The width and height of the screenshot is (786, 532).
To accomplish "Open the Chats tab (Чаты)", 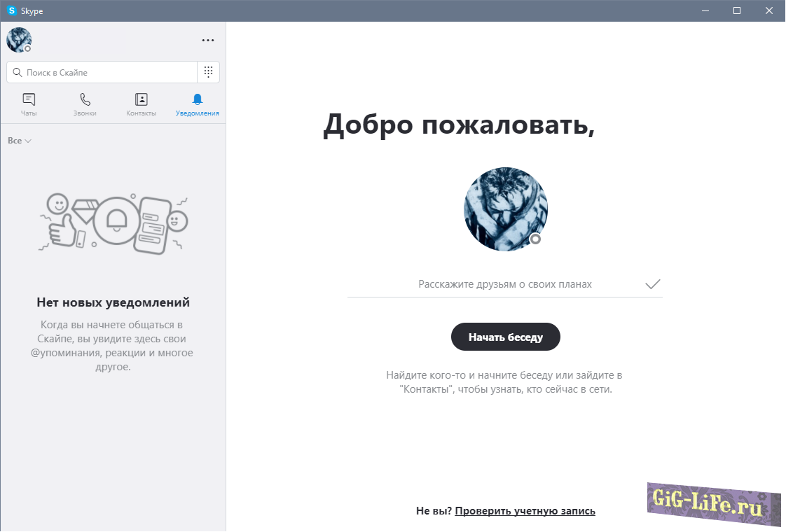I will pos(29,104).
